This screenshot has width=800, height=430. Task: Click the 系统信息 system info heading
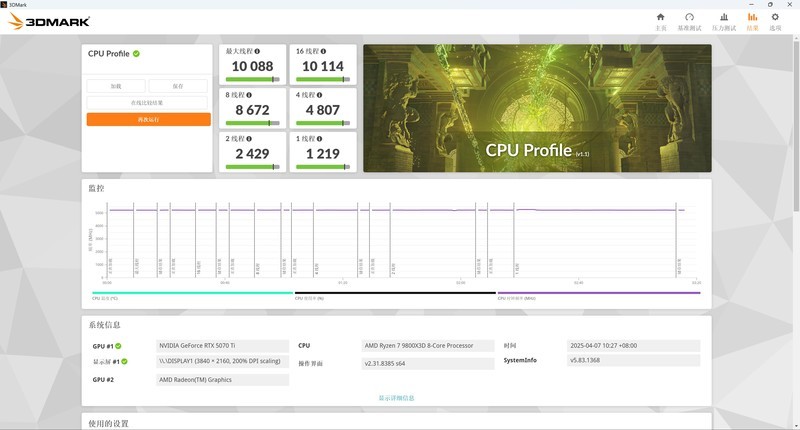pyautogui.click(x=105, y=325)
